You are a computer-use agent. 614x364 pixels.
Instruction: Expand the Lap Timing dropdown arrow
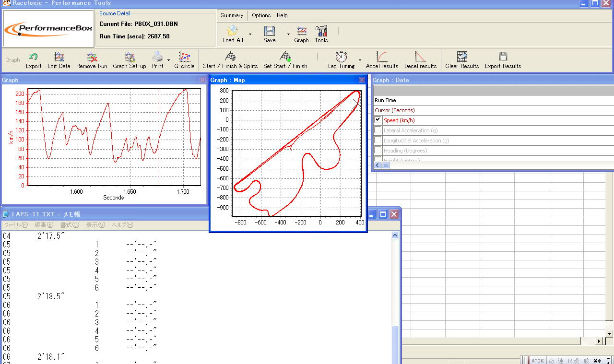(360, 60)
